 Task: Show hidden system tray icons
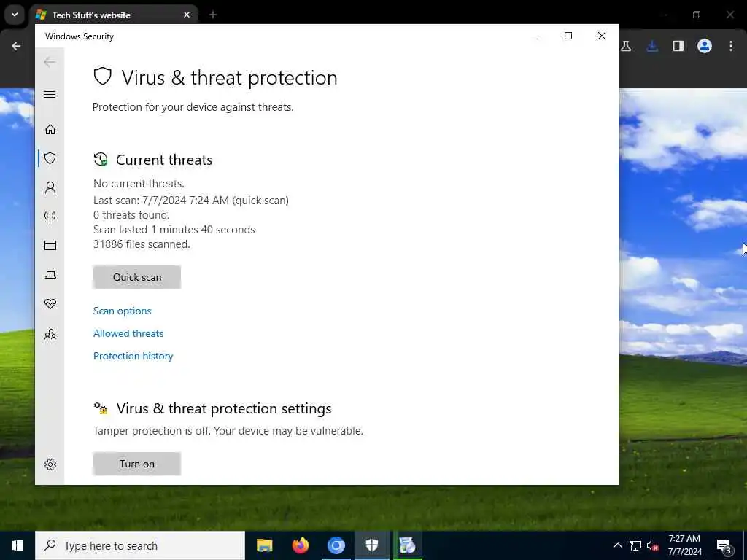pos(617,545)
